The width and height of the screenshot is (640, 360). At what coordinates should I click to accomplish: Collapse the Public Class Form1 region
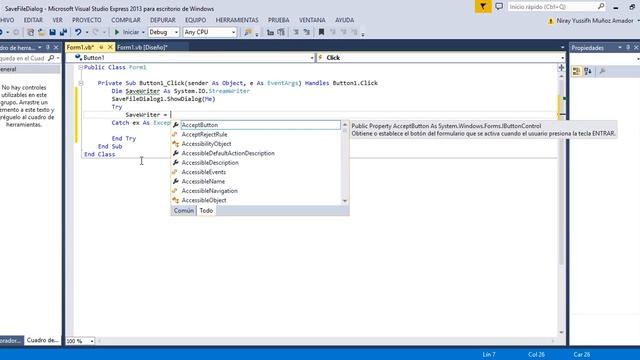pos(80,67)
